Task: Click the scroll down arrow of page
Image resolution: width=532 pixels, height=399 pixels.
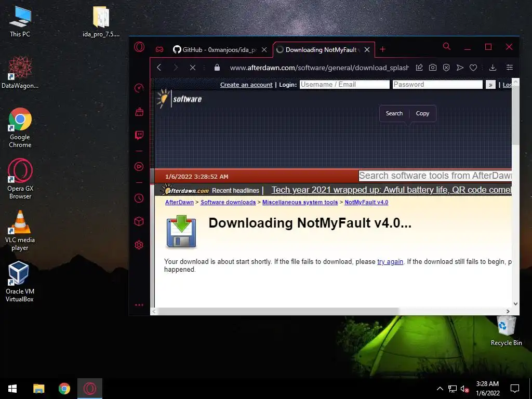Action: coord(515,303)
